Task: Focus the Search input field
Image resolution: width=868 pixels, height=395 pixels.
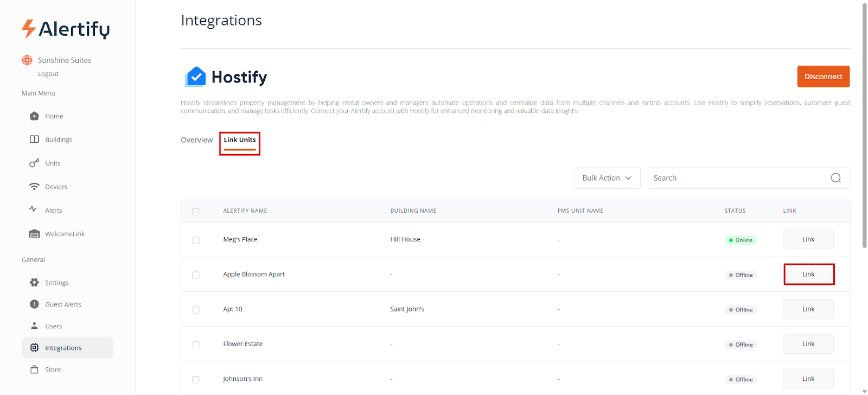Action: [738, 178]
